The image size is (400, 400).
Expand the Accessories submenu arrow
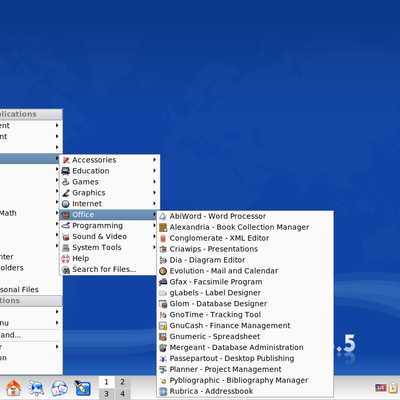pos(155,160)
